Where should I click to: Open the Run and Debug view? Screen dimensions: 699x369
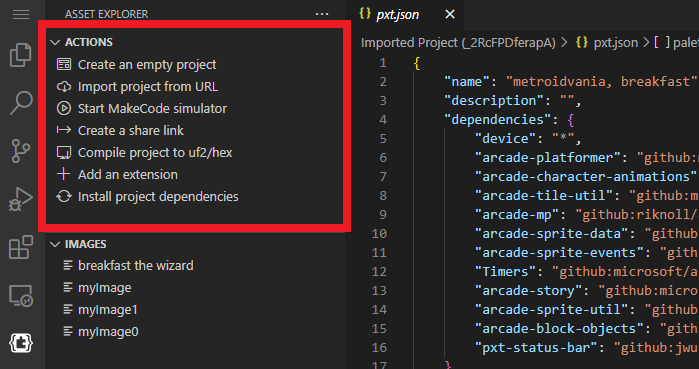(x=21, y=199)
